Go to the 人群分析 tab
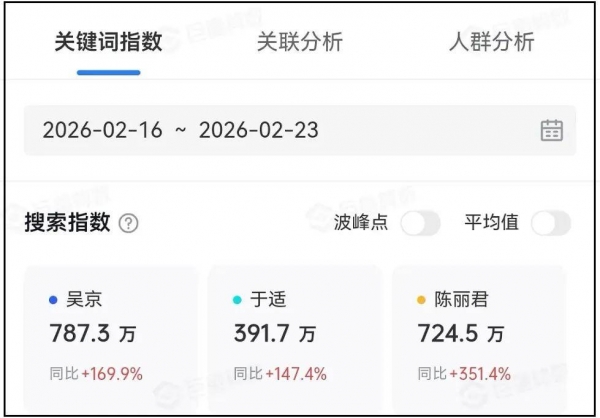This screenshot has height=418, width=600. [491, 42]
